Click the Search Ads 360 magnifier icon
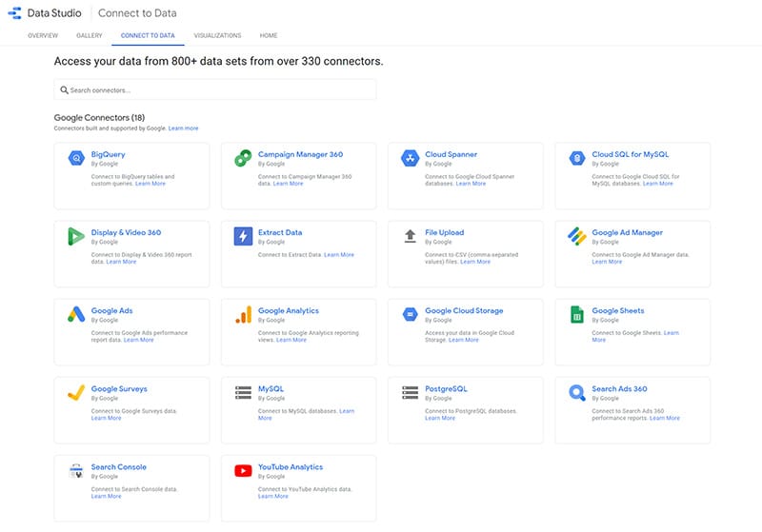Image resolution: width=762 pixels, height=532 pixels. (x=577, y=393)
